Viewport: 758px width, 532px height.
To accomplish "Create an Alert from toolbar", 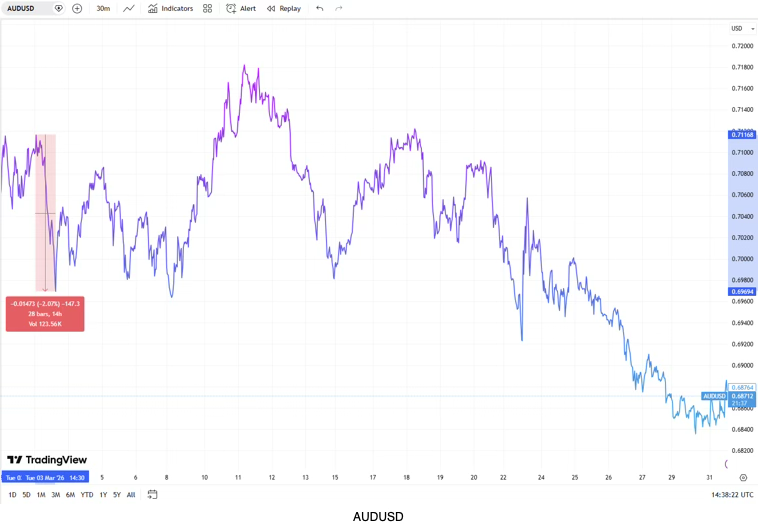I will pyautogui.click(x=241, y=8).
